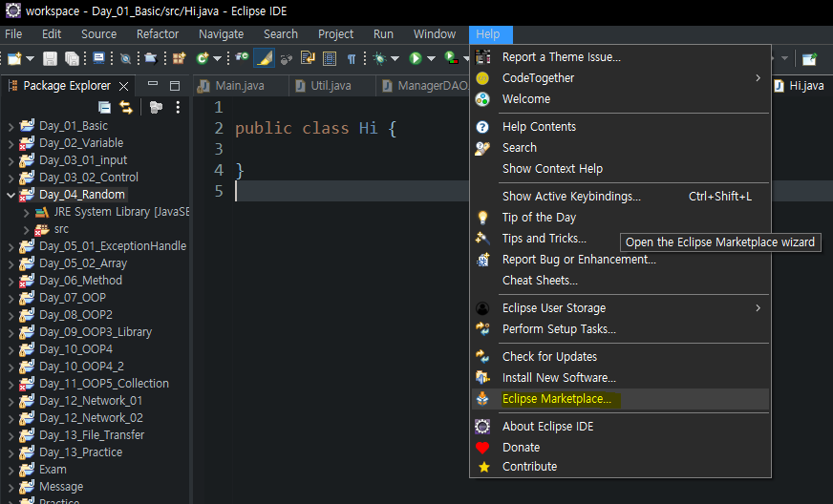This screenshot has width=833, height=504.
Task: Expand the Day_07_OOP project
Action: coord(11,299)
